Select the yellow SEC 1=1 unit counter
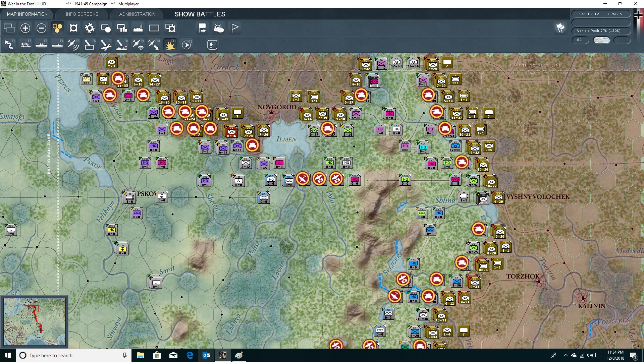Viewport: 644px width, 362px height. tap(87, 79)
